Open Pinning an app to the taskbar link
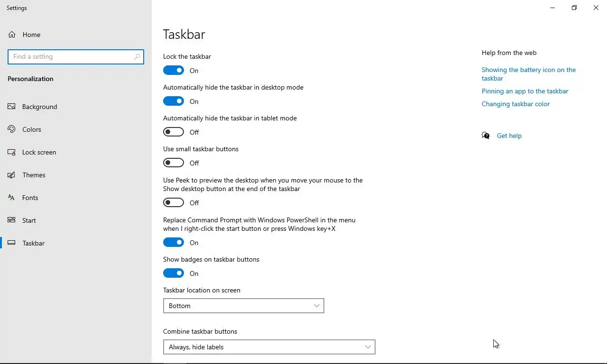 coord(525,91)
